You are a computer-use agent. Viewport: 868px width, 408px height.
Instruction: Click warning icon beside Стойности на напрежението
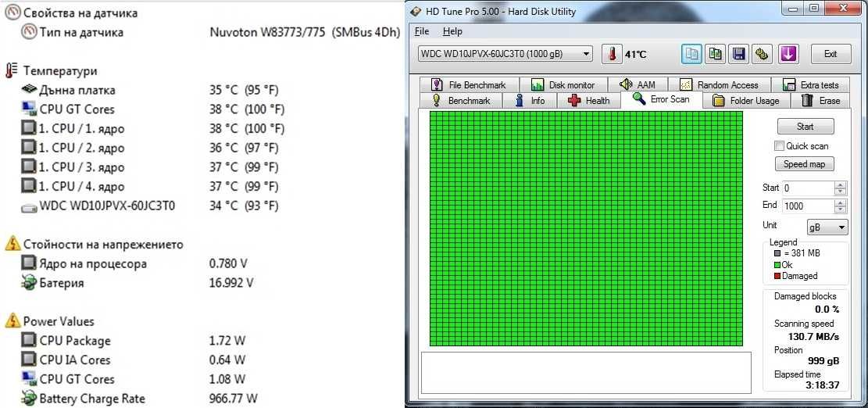coord(13,244)
